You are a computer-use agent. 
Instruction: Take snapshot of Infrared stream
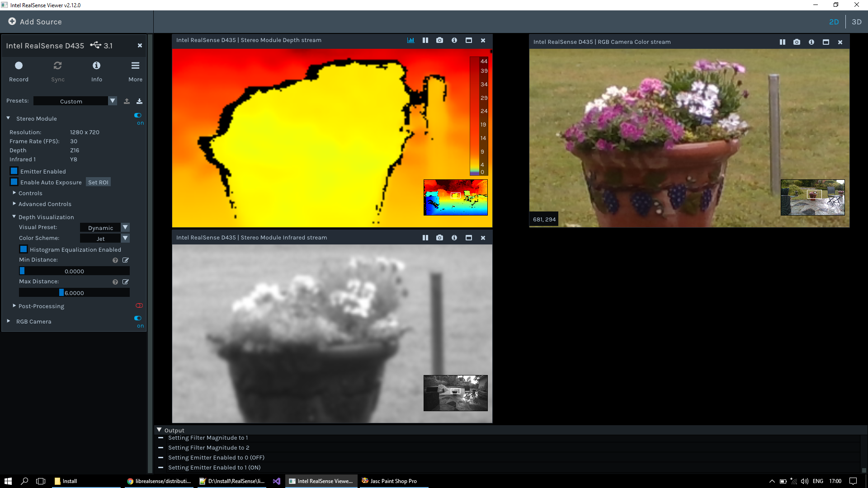(x=439, y=238)
